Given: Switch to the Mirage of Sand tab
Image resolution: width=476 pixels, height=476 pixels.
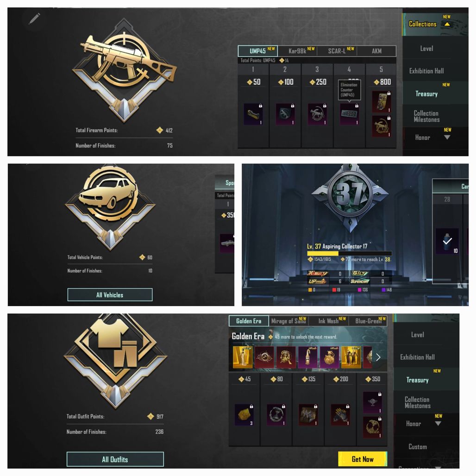Looking at the screenshot, I should point(288,321).
